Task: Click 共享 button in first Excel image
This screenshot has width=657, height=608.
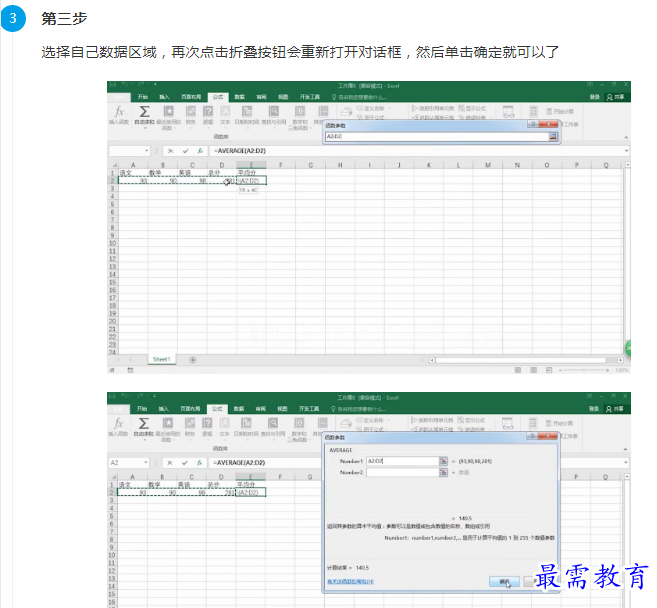Action: click(x=616, y=97)
